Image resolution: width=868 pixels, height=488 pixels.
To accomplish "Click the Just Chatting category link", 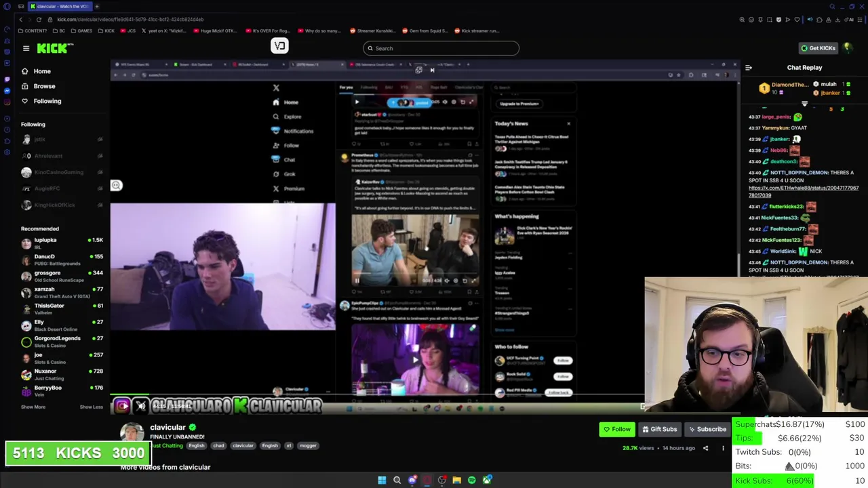I will pos(167,445).
